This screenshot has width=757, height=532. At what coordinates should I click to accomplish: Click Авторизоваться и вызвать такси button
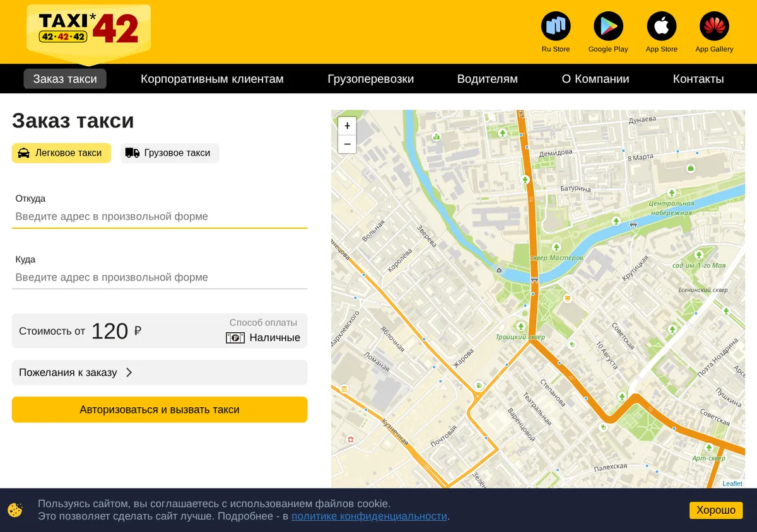coord(160,410)
